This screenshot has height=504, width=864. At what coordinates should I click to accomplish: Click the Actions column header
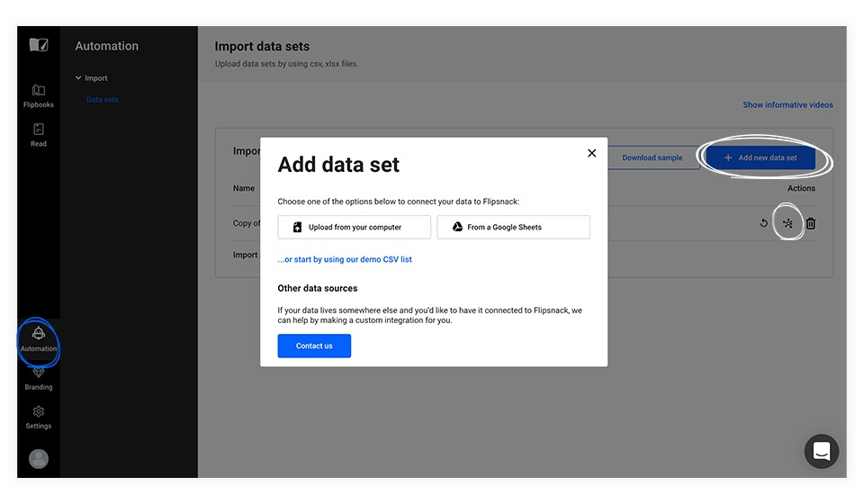pos(801,188)
